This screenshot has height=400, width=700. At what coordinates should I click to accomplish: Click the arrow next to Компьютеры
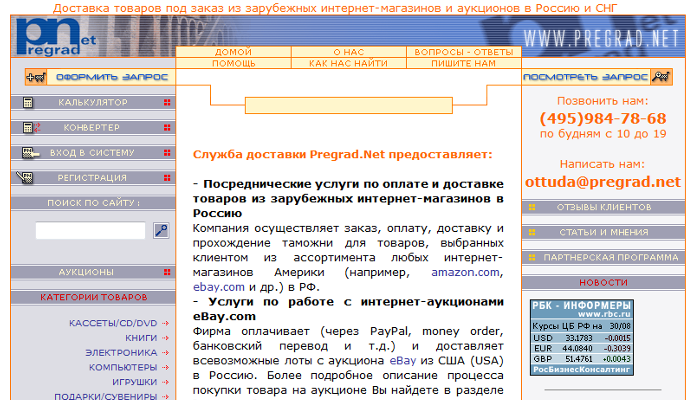click(x=166, y=367)
